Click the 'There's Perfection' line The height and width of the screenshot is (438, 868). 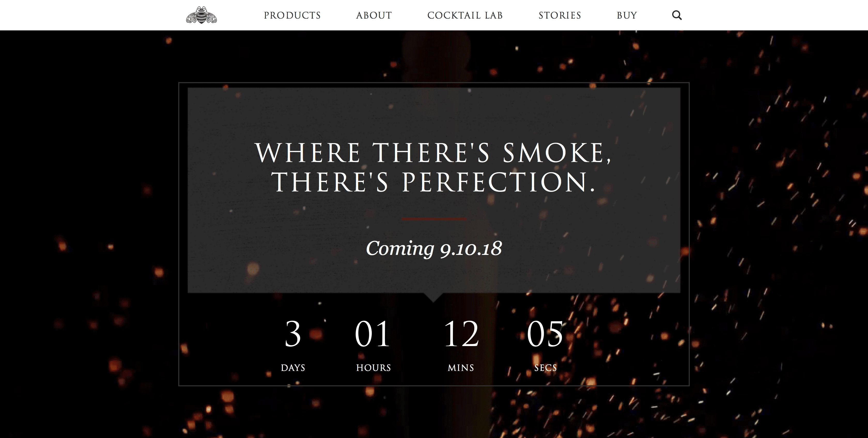pyautogui.click(x=434, y=182)
